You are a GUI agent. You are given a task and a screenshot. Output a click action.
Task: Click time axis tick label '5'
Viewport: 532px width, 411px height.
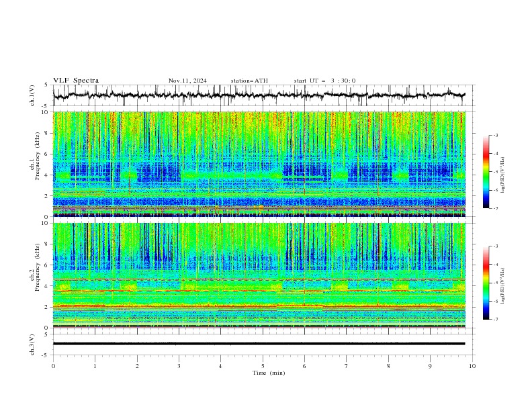point(263,366)
